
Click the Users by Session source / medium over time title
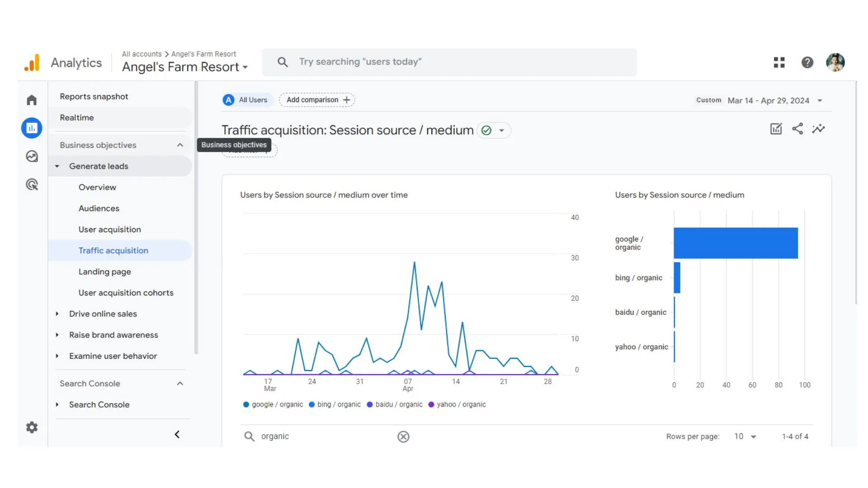324,195
